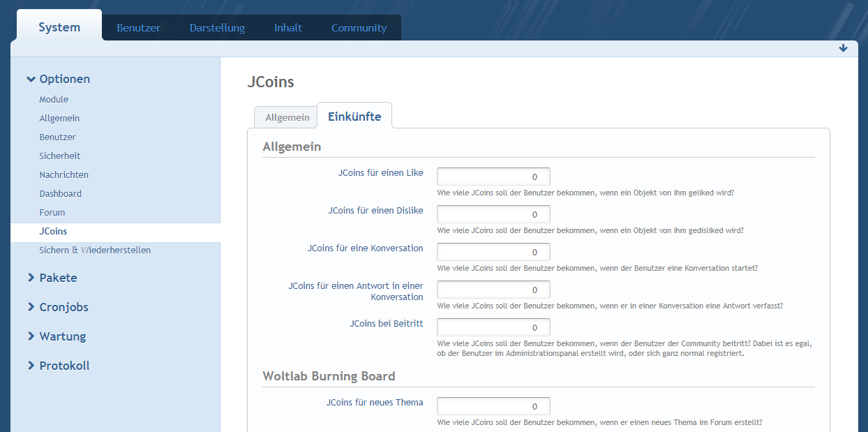Open Dashboard options in sidebar
Image resolution: width=868 pixels, height=432 pixels.
(x=60, y=194)
